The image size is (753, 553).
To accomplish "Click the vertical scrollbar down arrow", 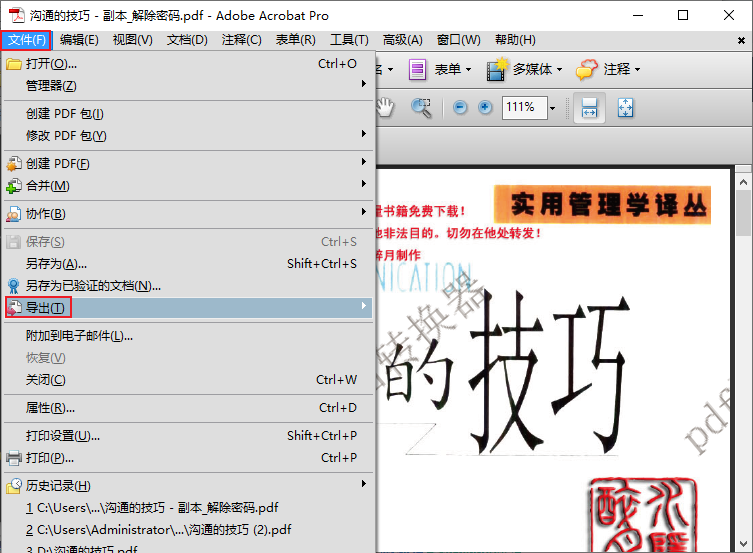I will (743, 543).
